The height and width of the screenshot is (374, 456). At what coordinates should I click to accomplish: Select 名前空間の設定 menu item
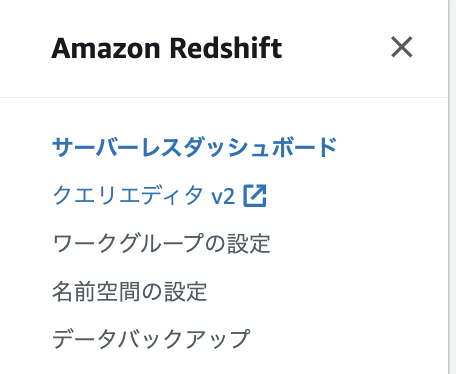[x=130, y=291]
